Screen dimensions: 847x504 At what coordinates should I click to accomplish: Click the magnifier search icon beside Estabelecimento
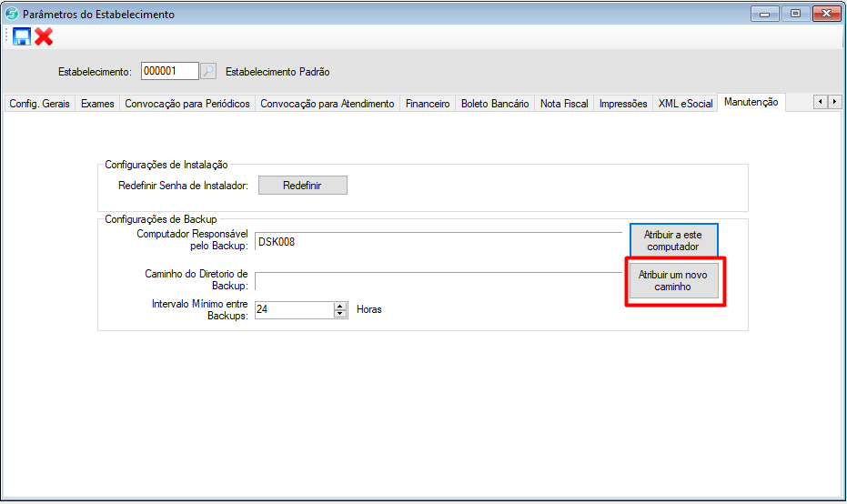pos(208,71)
